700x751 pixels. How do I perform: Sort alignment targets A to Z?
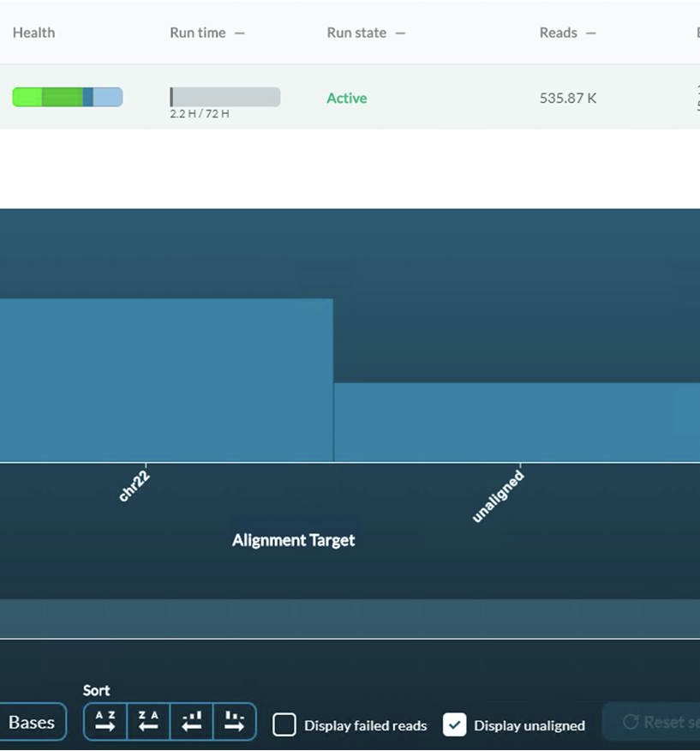(x=105, y=721)
